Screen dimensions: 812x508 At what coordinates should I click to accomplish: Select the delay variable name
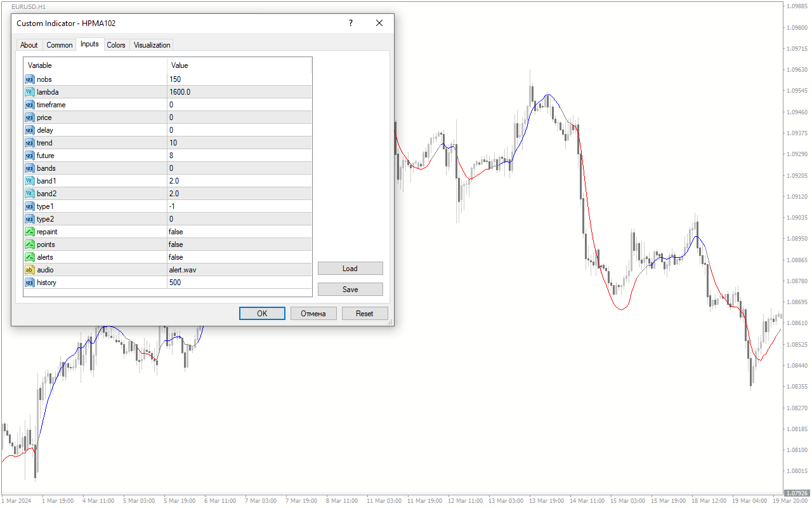coord(45,130)
